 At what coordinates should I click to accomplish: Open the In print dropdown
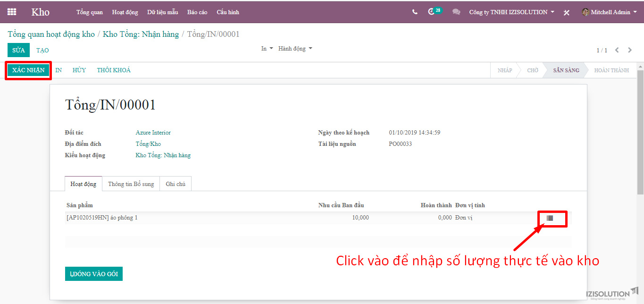[x=267, y=49]
